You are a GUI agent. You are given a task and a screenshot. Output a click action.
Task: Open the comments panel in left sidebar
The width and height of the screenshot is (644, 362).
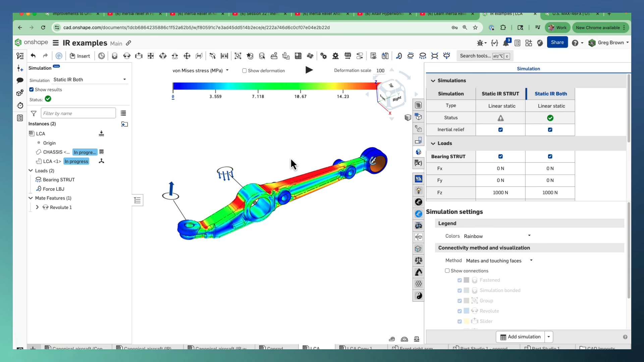[x=20, y=80]
